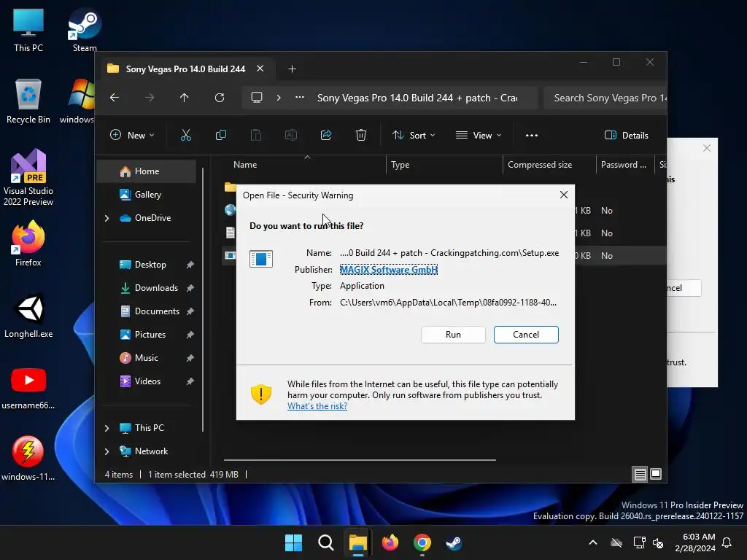This screenshot has height=560, width=747.
Task: Select the username66 YouTube desktop icon
Action: coord(28,386)
